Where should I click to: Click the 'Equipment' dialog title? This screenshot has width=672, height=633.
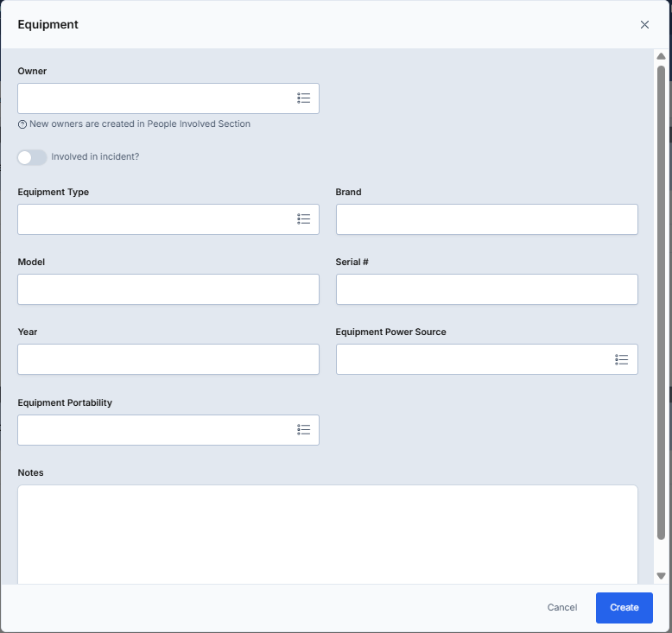coord(48,25)
